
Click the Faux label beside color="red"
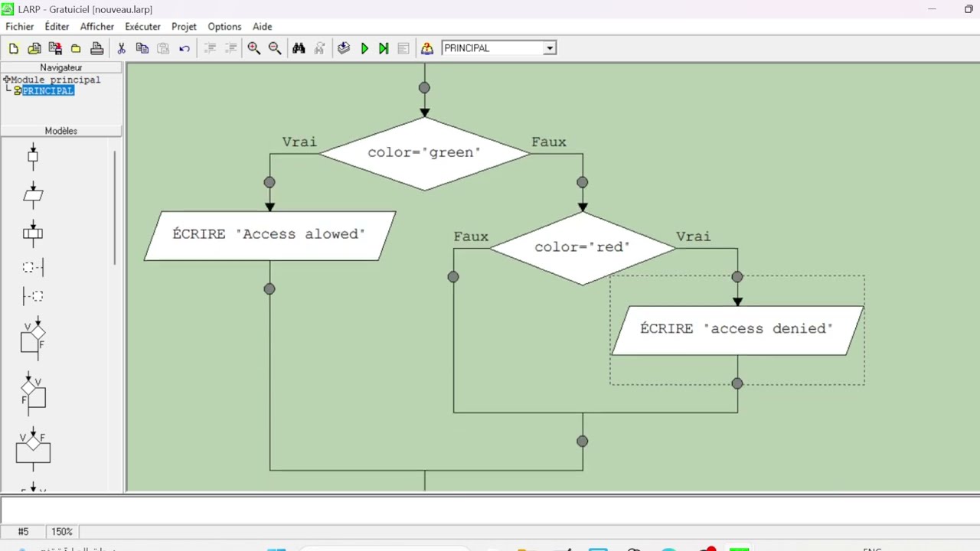(471, 236)
